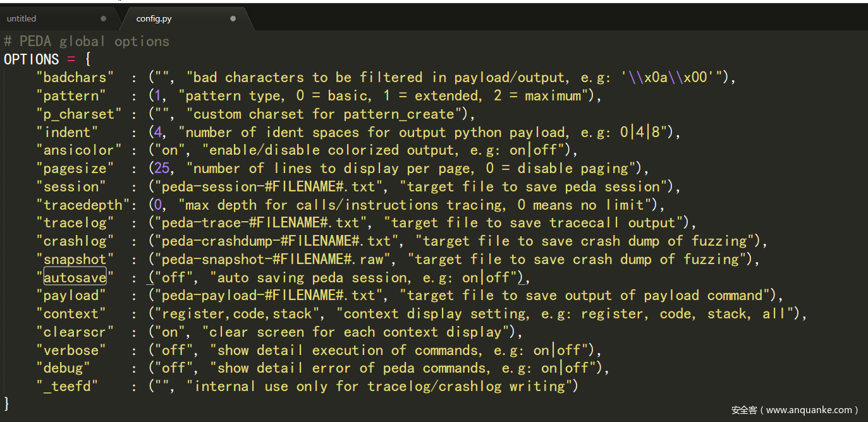Click the pagesize value 25
Image resolution: width=868 pixels, height=422 pixels.
pyautogui.click(x=162, y=169)
